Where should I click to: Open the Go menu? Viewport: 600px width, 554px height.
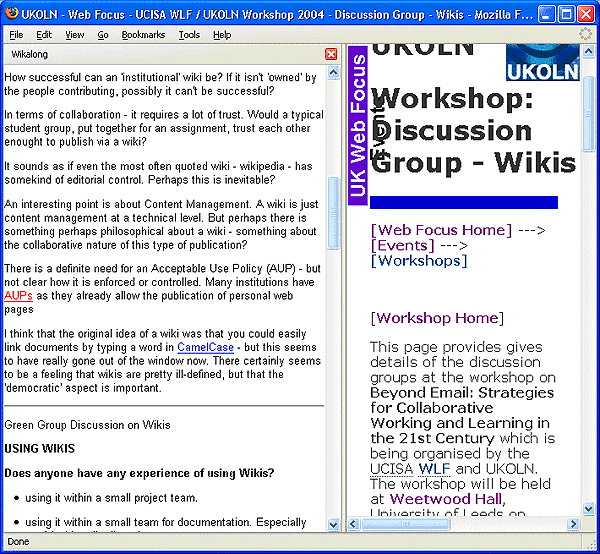point(103,35)
